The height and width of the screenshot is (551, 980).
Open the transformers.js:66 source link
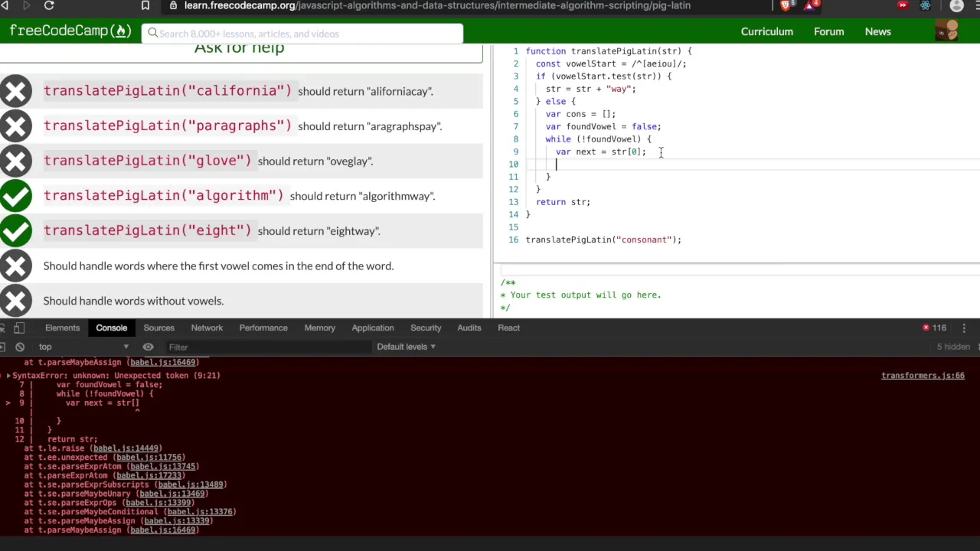(923, 376)
